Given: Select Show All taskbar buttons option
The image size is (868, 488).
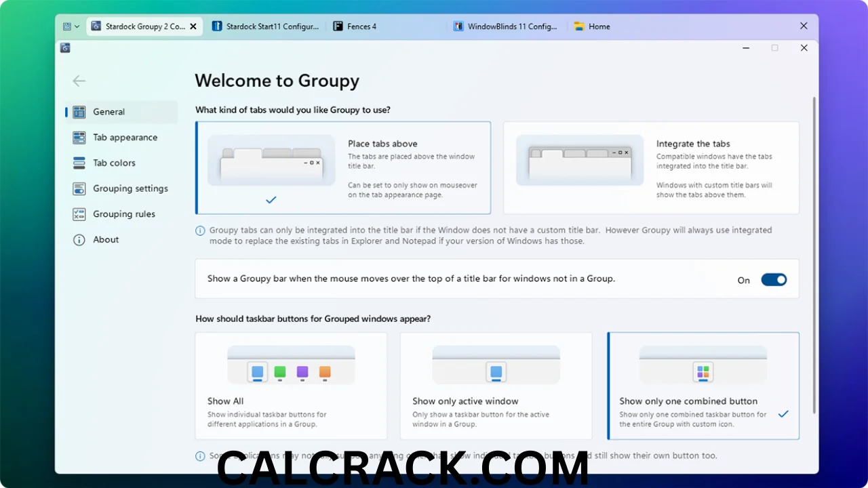Looking at the screenshot, I should [291, 386].
